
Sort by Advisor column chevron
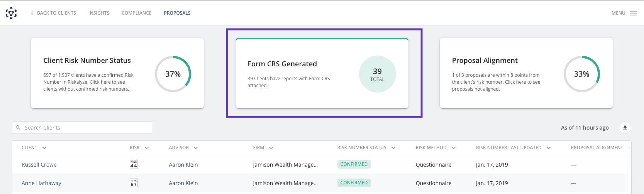click(x=196, y=148)
